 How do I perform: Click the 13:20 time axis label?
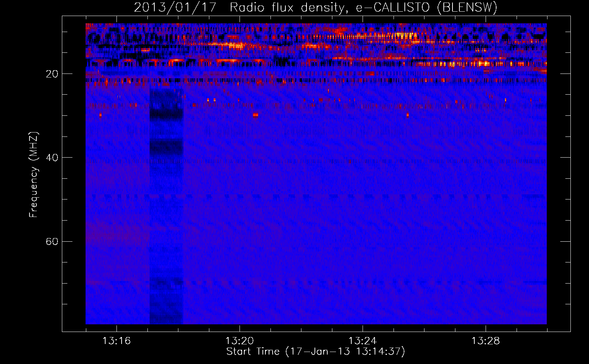[240, 341]
